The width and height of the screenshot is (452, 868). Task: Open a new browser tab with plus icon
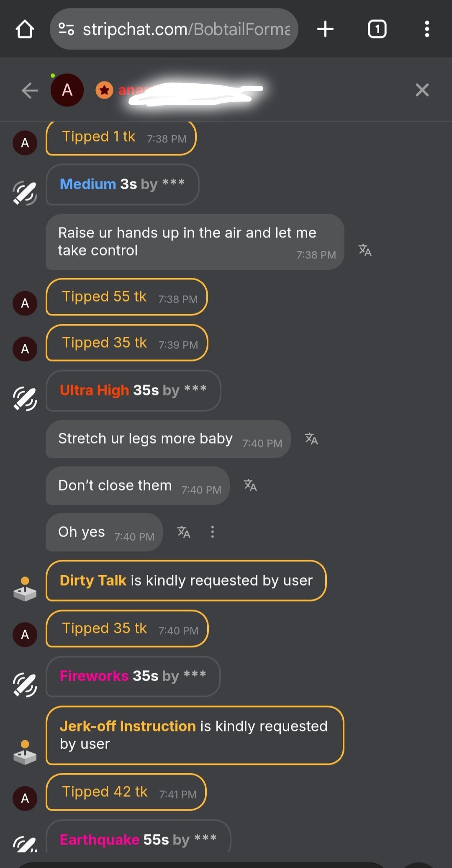click(x=325, y=29)
